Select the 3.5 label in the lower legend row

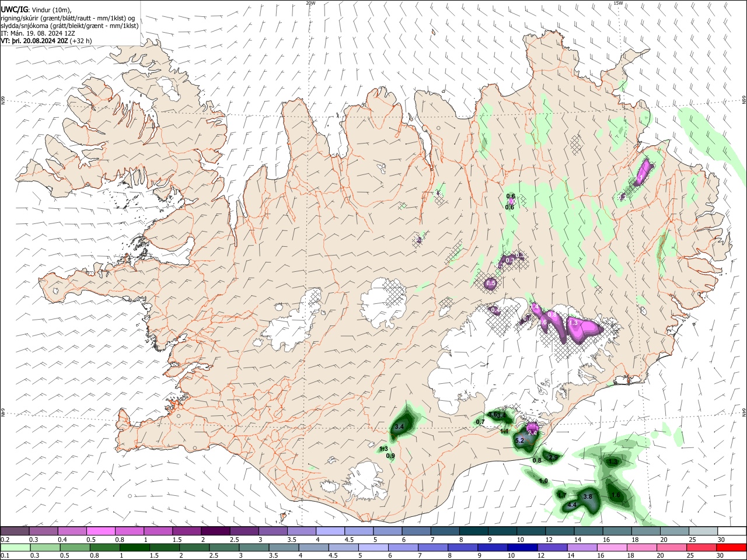[273, 556]
